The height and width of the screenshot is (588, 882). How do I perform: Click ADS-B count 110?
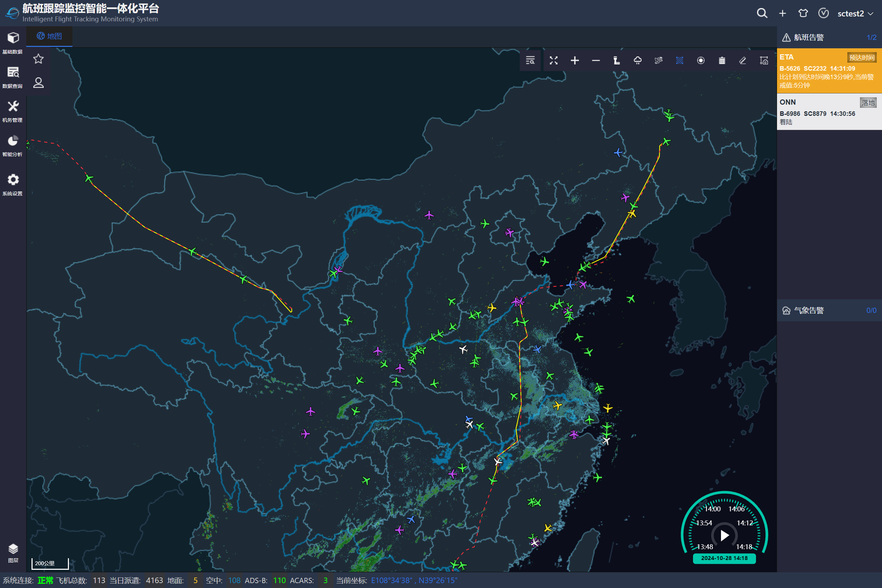click(279, 580)
